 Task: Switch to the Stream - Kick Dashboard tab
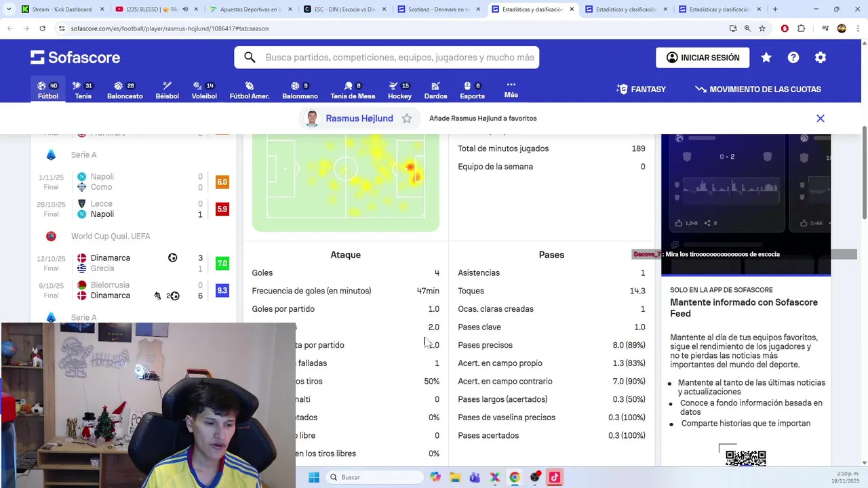62,9
